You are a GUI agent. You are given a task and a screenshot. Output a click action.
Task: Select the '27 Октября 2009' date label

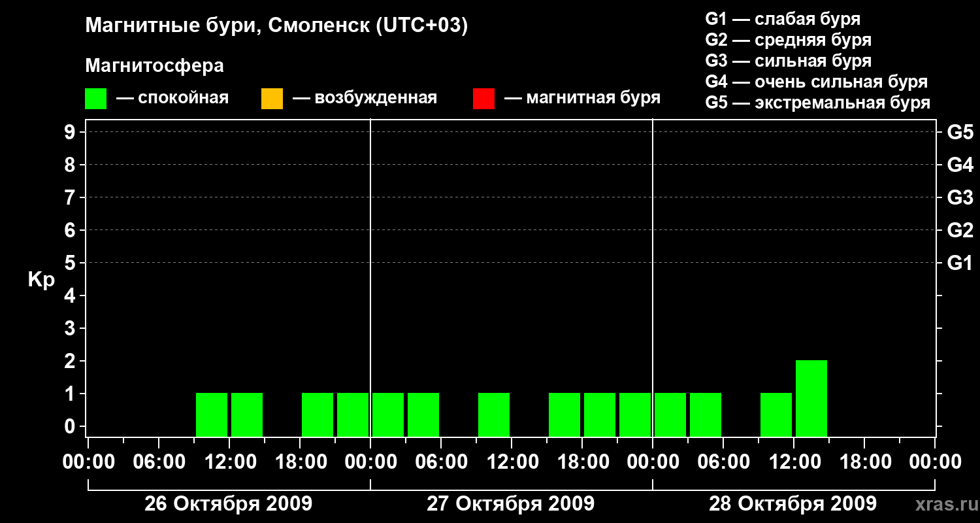coord(510,504)
